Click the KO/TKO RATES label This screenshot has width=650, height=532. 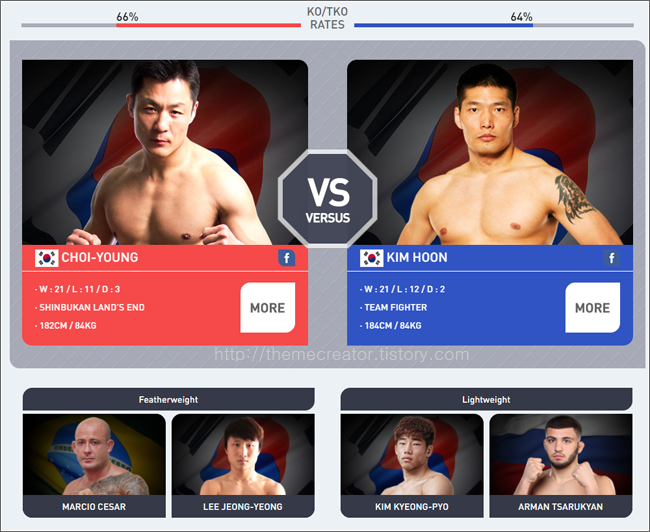[x=327, y=18]
